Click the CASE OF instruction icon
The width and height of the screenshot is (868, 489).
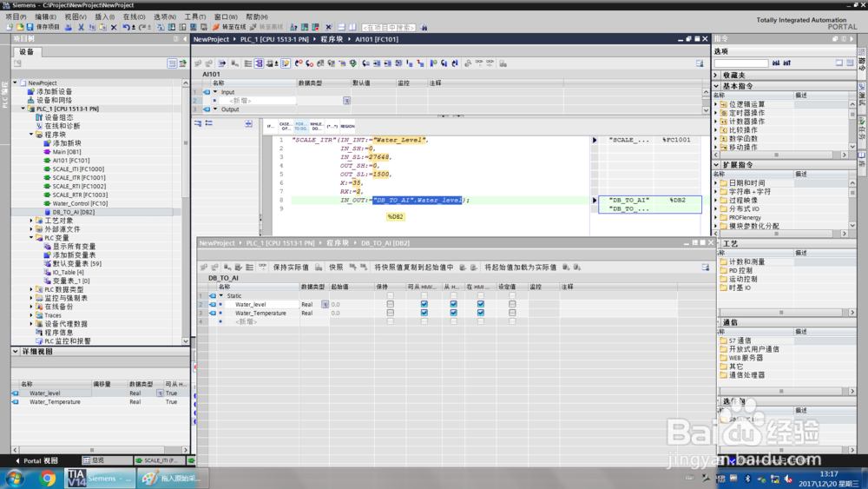click(285, 126)
